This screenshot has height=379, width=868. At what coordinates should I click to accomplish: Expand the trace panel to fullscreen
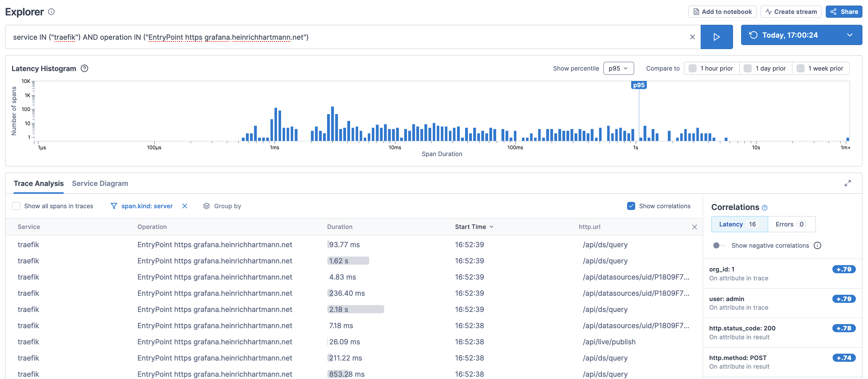coord(848,183)
